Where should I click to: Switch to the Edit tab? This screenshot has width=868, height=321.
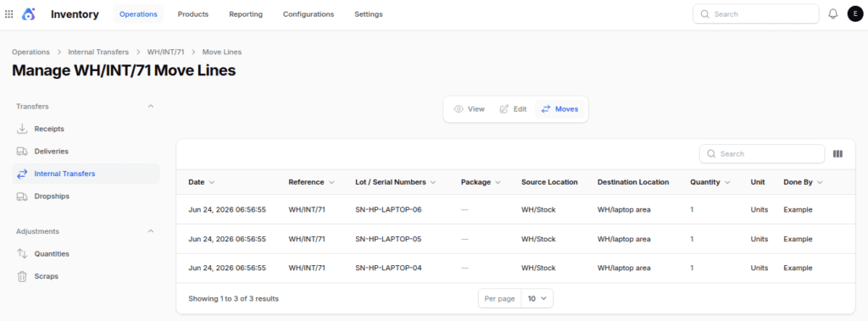513,109
